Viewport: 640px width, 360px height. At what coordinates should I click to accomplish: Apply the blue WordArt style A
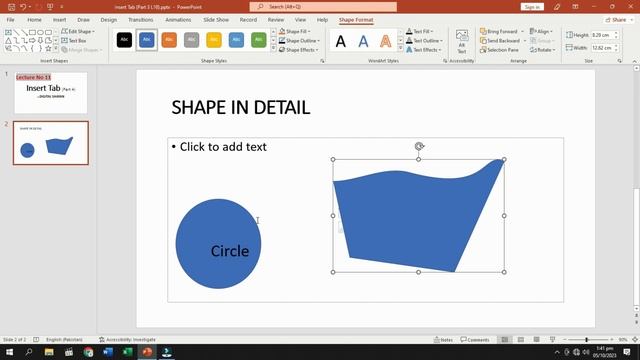coord(363,41)
